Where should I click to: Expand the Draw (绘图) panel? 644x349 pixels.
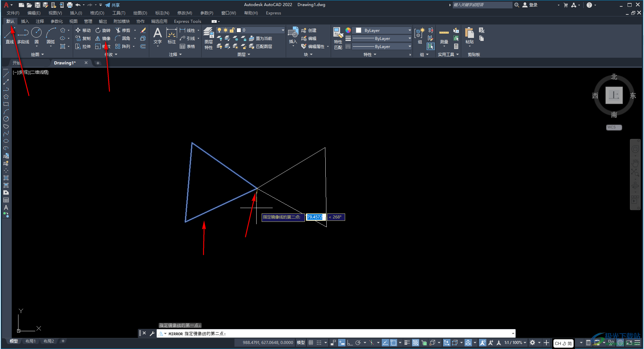38,54
